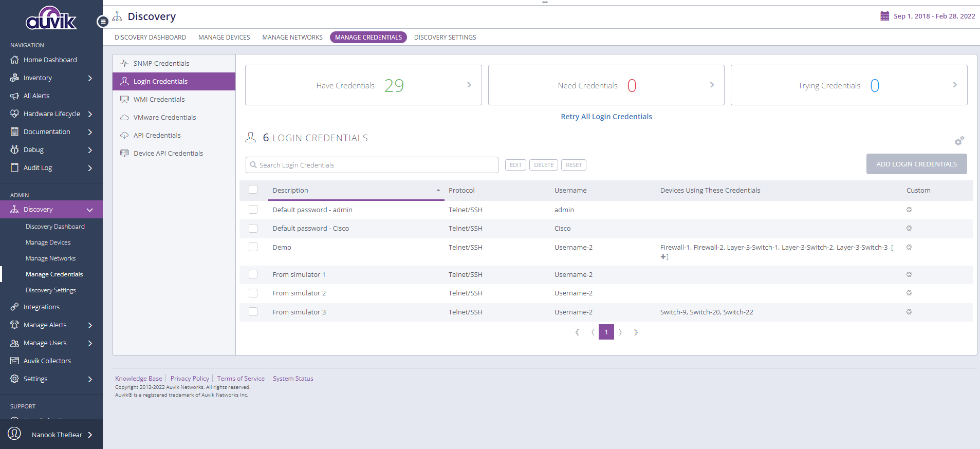Click the API Credentials cloud icon
Image resolution: width=980 pixels, height=449 pixels.
pos(124,135)
